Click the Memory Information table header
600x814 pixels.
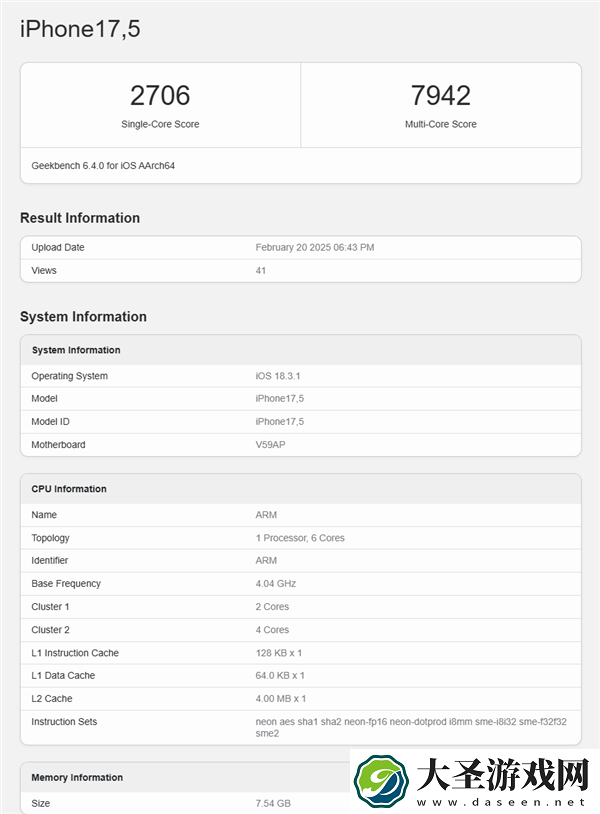[77, 778]
